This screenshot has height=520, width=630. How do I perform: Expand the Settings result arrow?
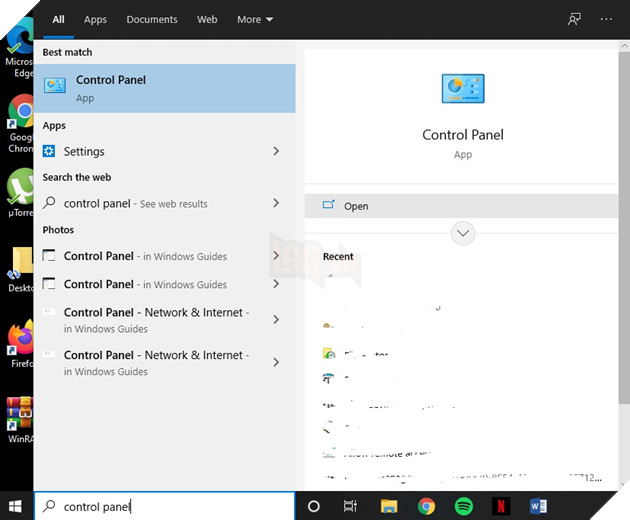(x=276, y=151)
